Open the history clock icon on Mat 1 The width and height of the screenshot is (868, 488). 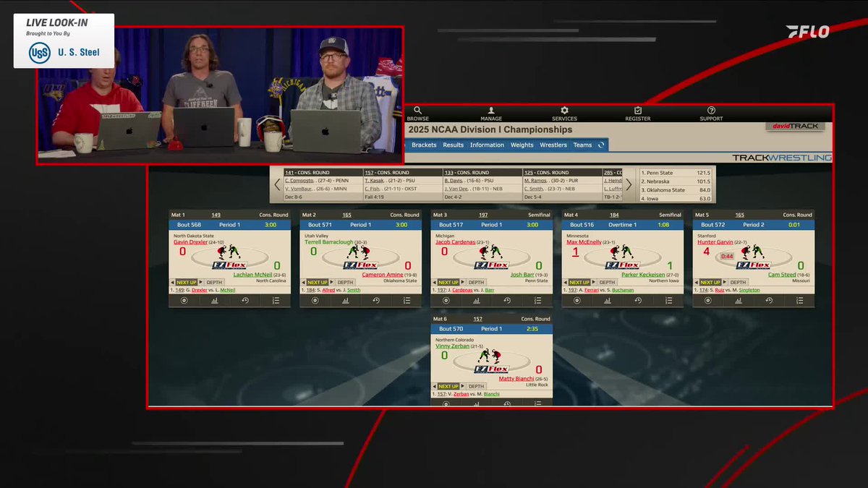pos(245,301)
